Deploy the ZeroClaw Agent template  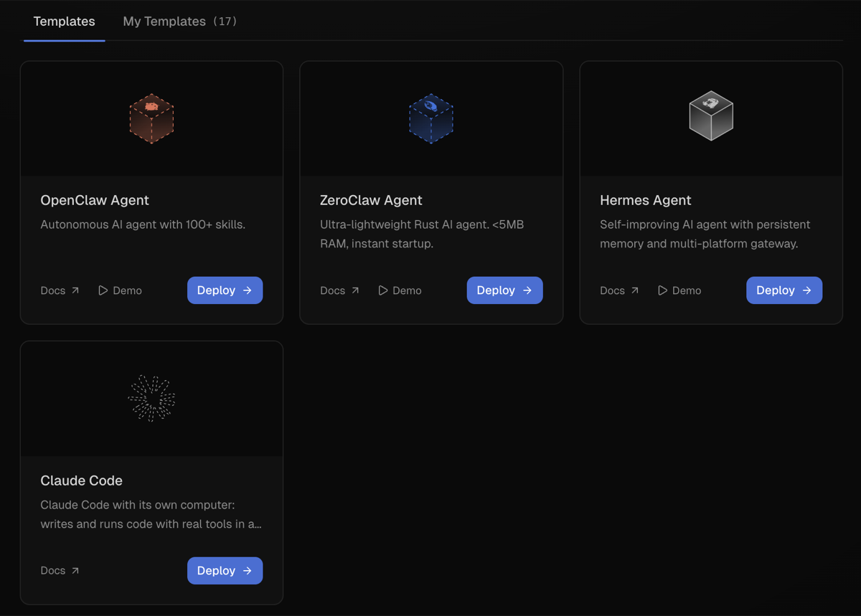point(504,290)
